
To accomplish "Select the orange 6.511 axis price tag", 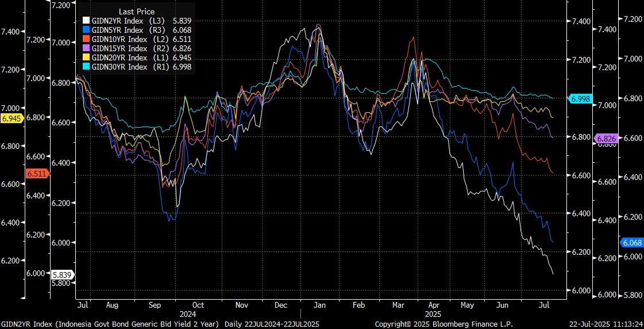I will click(x=37, y=173).
